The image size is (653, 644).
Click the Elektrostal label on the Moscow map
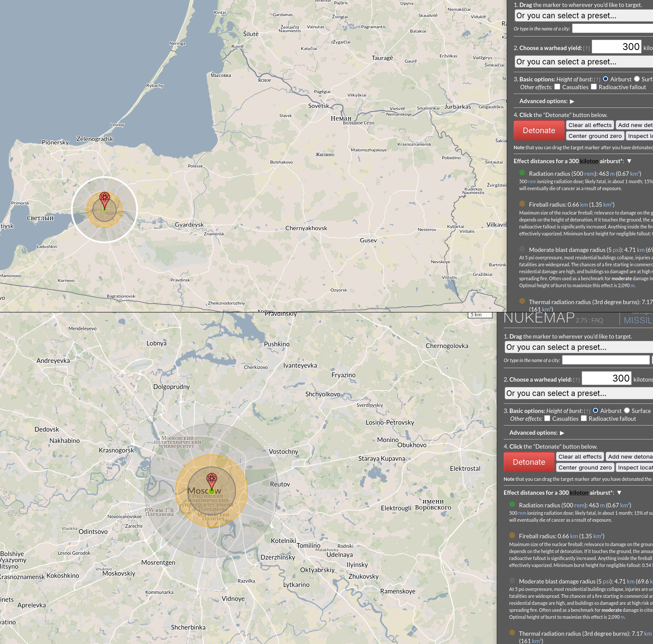[x=465, y=469]
